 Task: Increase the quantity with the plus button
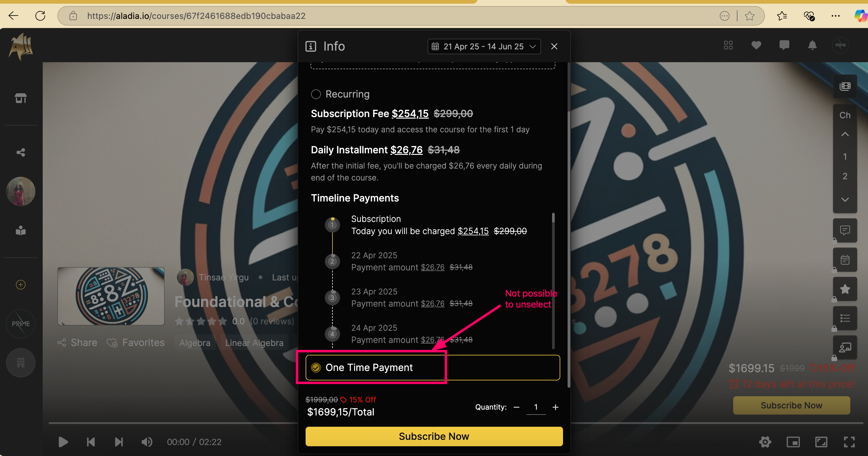coord(556,407)
